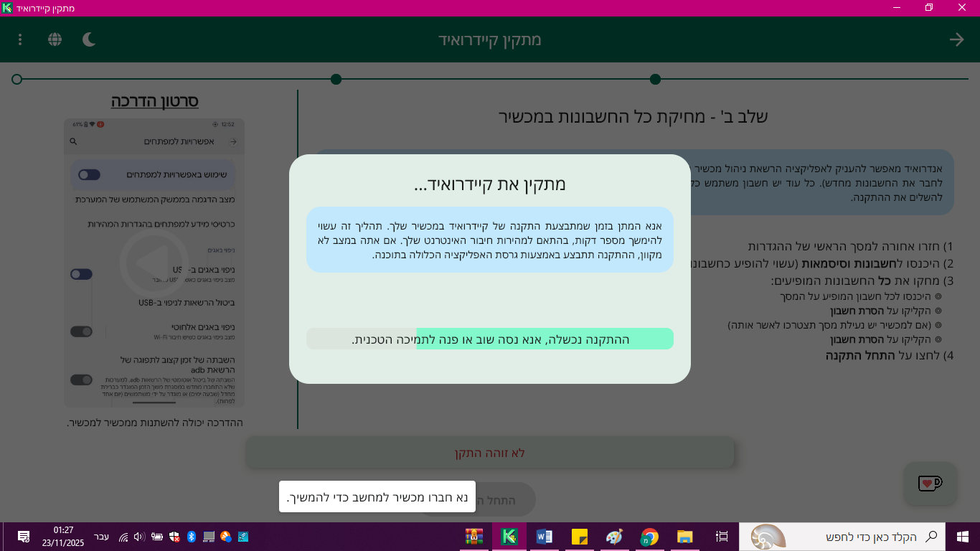Image resolution: width=980 pixels, height=551 pixels.
Task: Select the middle filled step dot
Action: click(336, 79)
